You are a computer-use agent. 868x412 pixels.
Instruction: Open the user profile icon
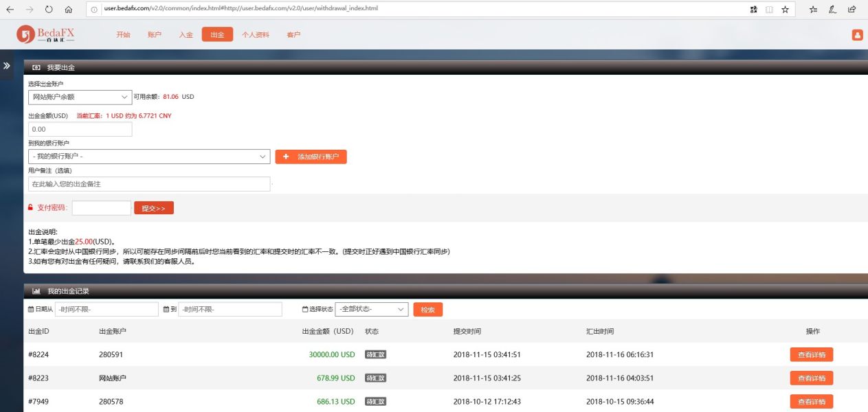click(857, 35)
